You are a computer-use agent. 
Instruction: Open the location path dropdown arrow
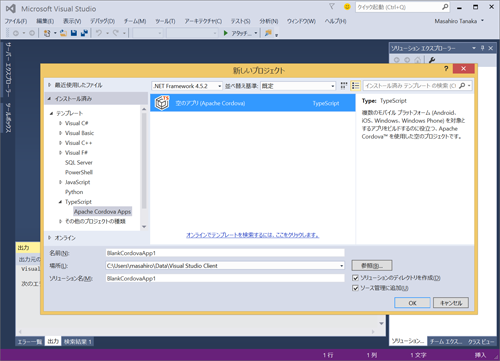[x=341, y=266]
